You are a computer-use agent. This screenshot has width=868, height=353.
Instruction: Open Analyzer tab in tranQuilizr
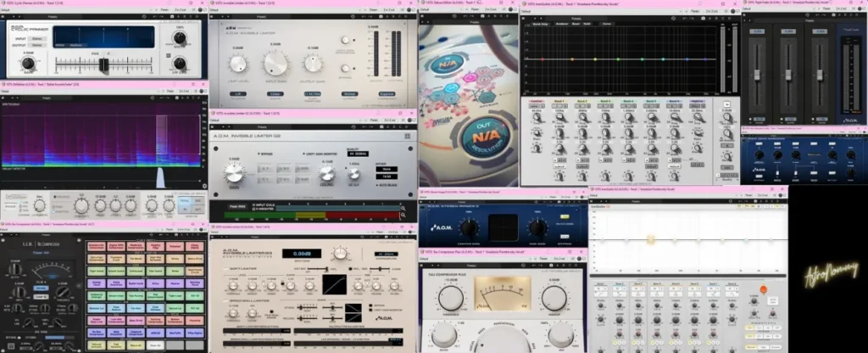561,24
